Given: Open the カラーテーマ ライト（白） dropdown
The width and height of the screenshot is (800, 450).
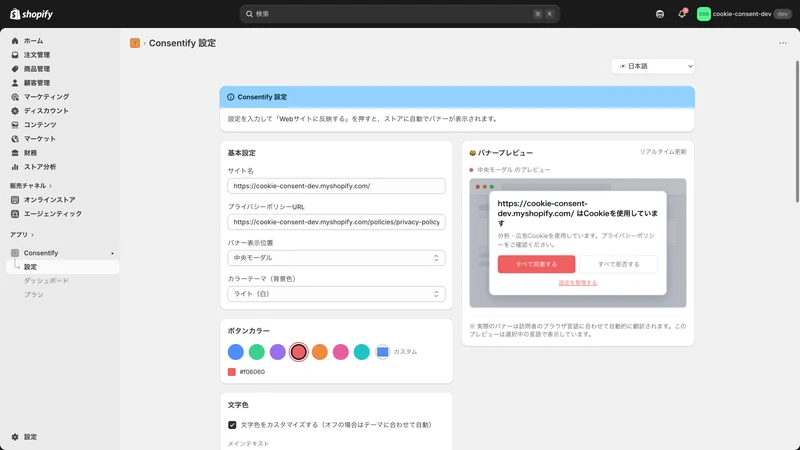Looking at the screenshot, I should point(336,294).
